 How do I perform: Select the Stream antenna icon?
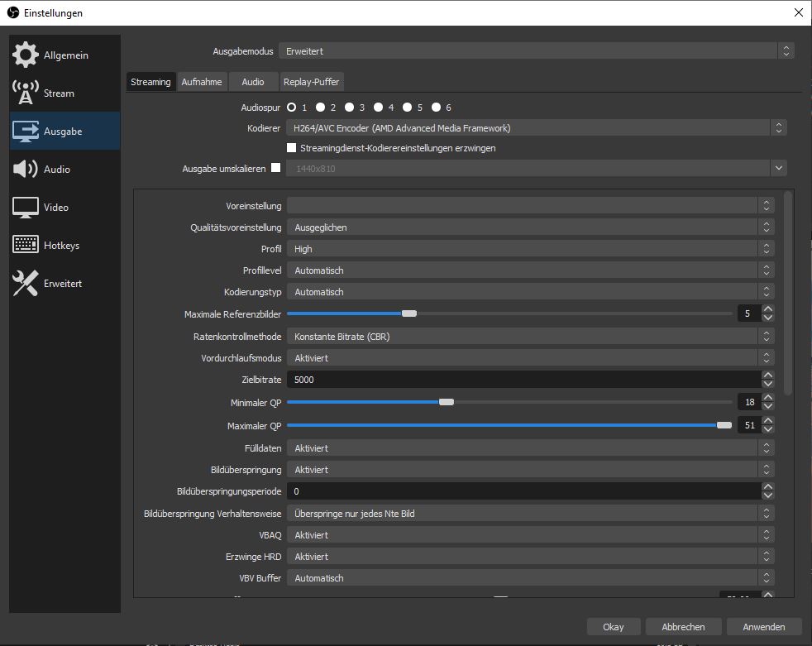26,93
